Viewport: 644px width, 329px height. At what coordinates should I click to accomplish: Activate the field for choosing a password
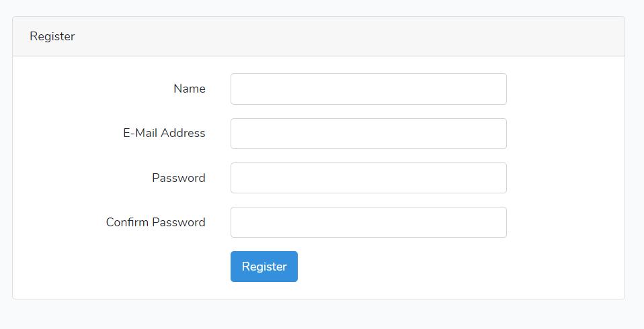368,178
